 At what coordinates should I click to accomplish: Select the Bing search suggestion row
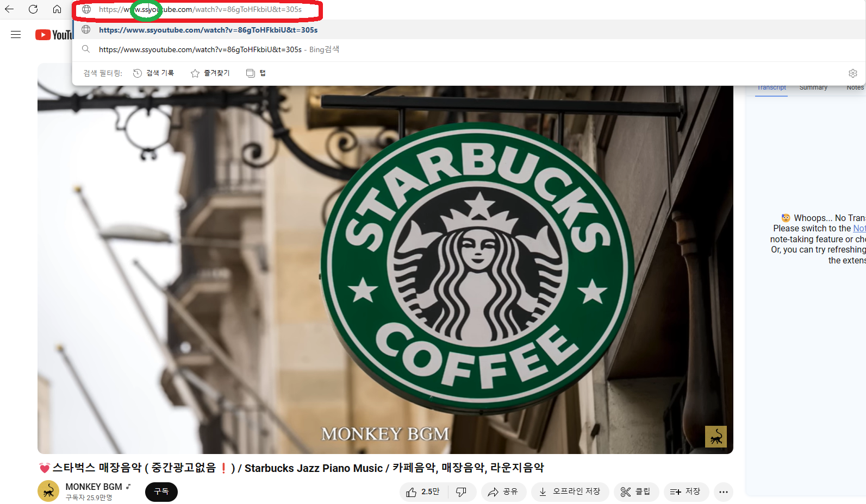469,49
